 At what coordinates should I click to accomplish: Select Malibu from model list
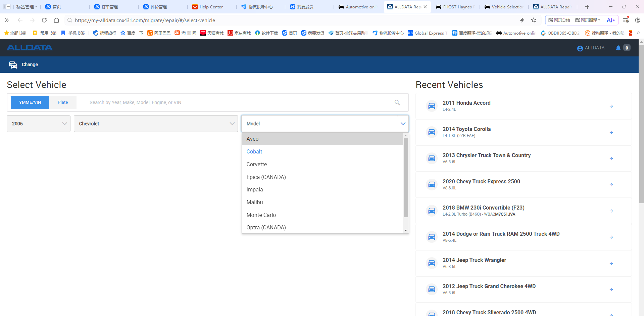point(322,202)
